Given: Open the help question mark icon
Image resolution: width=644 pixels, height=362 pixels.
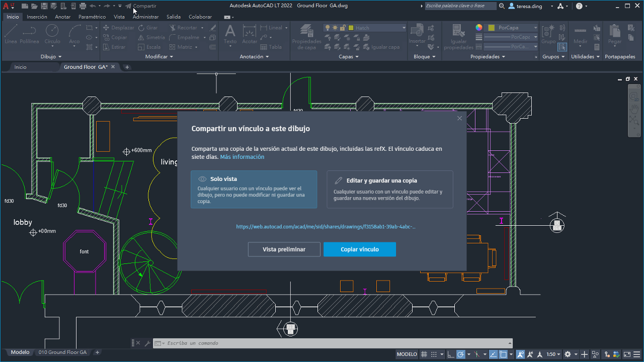Looking at the screenshot, I should [579, 6].
